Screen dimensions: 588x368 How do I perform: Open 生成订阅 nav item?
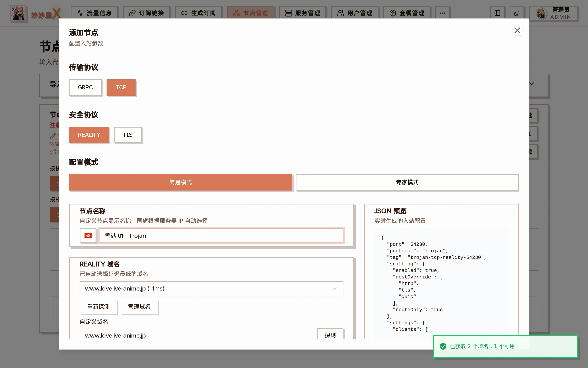tap(198, 13)
